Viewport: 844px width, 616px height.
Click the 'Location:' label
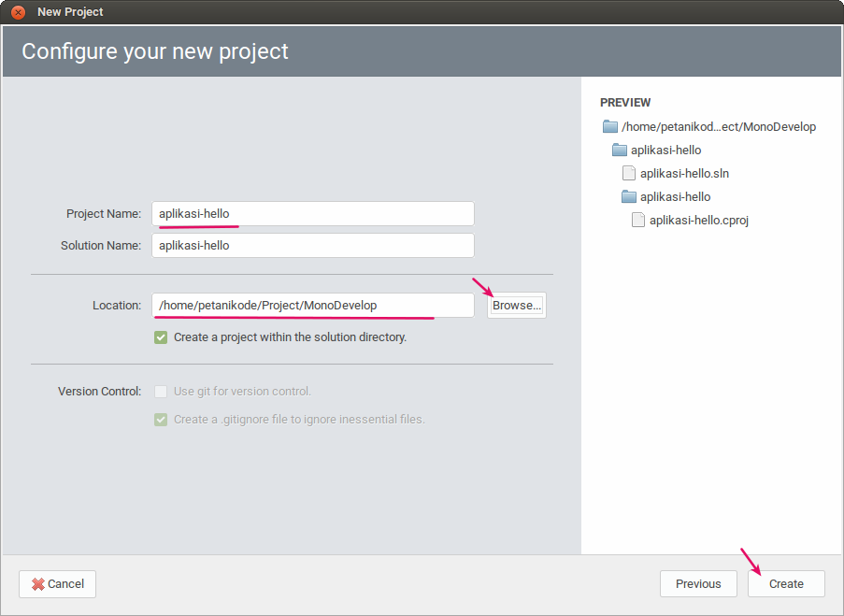[x=117, y=306]
